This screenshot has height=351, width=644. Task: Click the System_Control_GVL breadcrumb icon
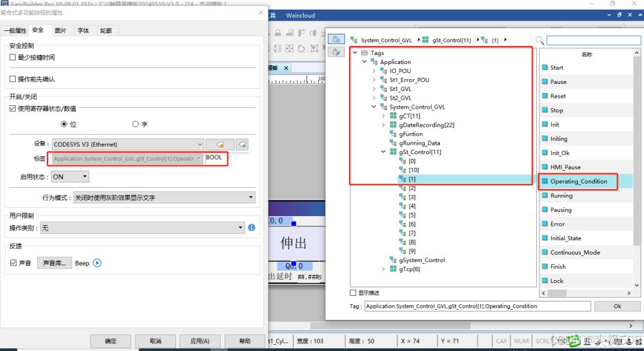[354, 40]
